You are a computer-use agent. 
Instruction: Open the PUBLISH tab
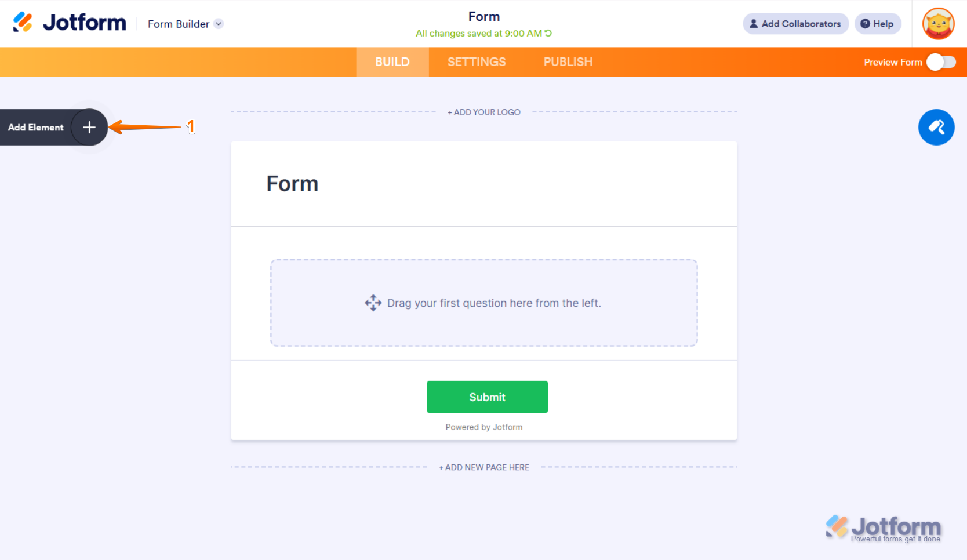[568, 62]
